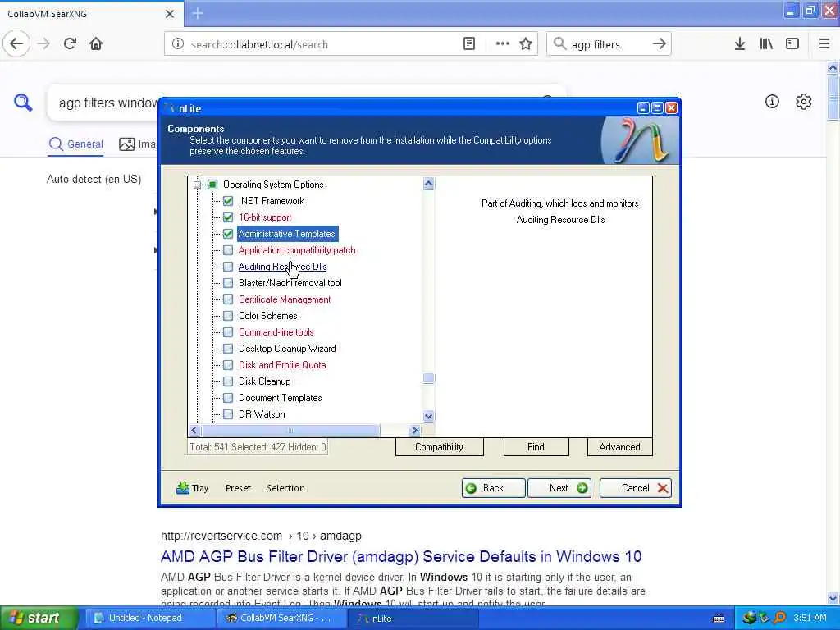Open the Firefox home page
840x630 pixels.
click(x=96, y=44)
